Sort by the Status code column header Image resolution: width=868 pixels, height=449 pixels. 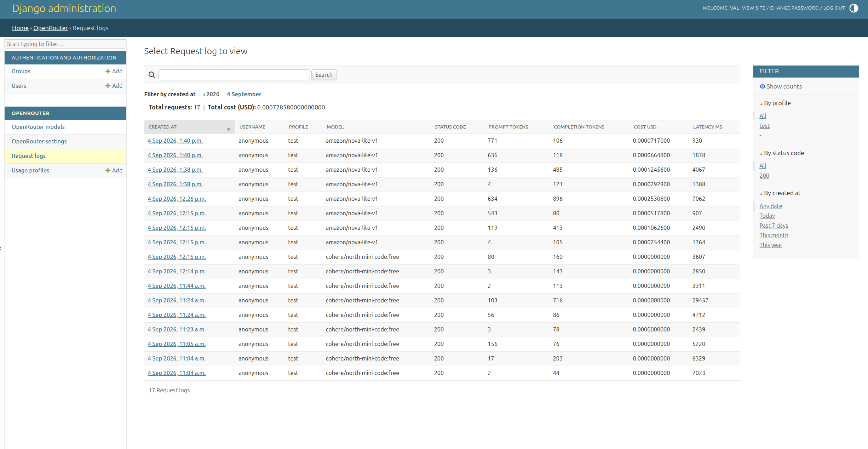pyautogui.click(x=450, y=127)
